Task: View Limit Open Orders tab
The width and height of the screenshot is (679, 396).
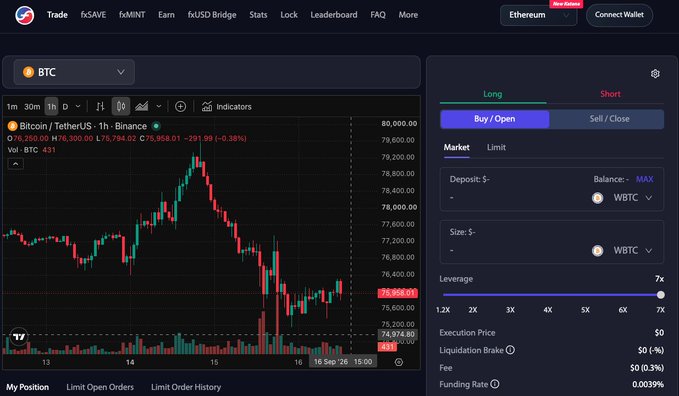Action: pos(100,387)
